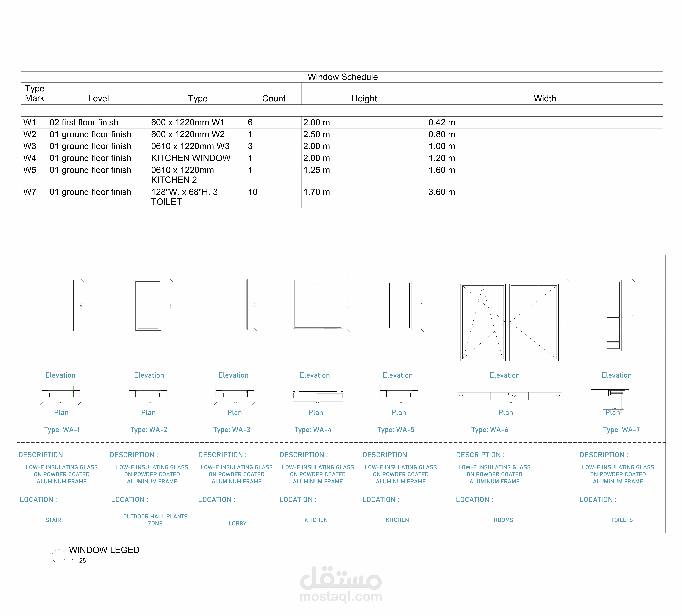The height and width of the screenshot is (616, 682).
Task: Click the view title circle beside WINDOW LEGED
Action: pos(59,556)
